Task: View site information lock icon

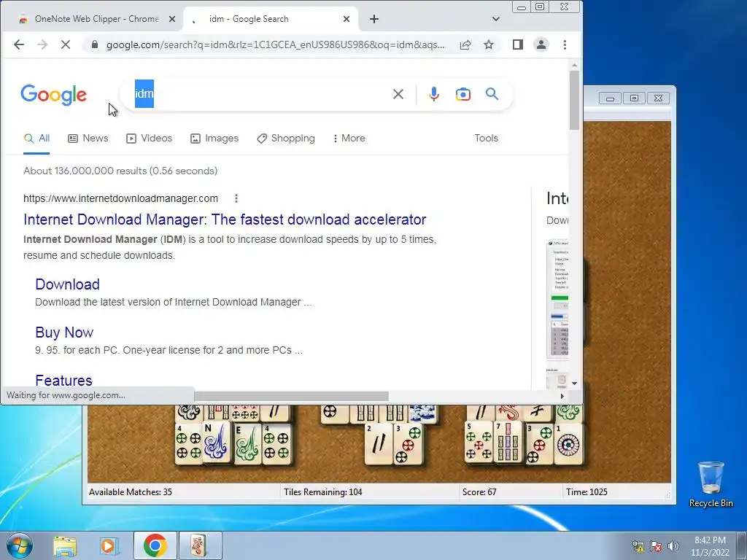Action: point(95,44)
